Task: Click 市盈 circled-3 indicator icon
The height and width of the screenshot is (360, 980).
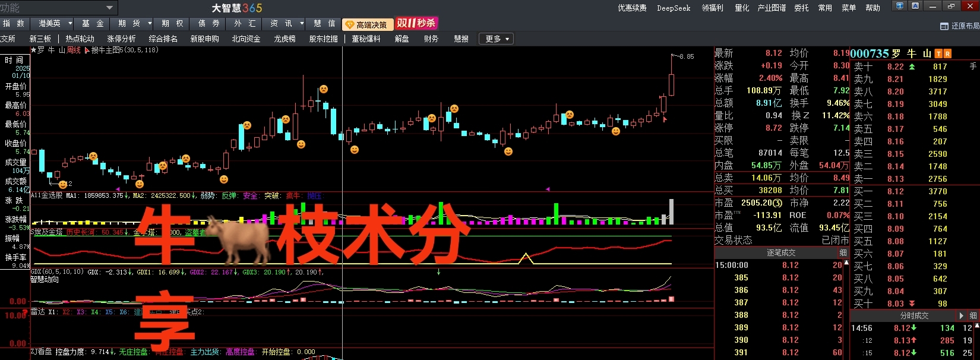Action: pos(777,203)
